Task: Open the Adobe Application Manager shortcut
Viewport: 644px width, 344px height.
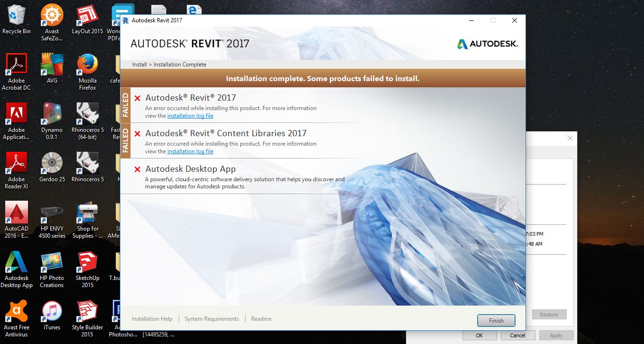Action: pyautogui.click(x=17, y=121)
